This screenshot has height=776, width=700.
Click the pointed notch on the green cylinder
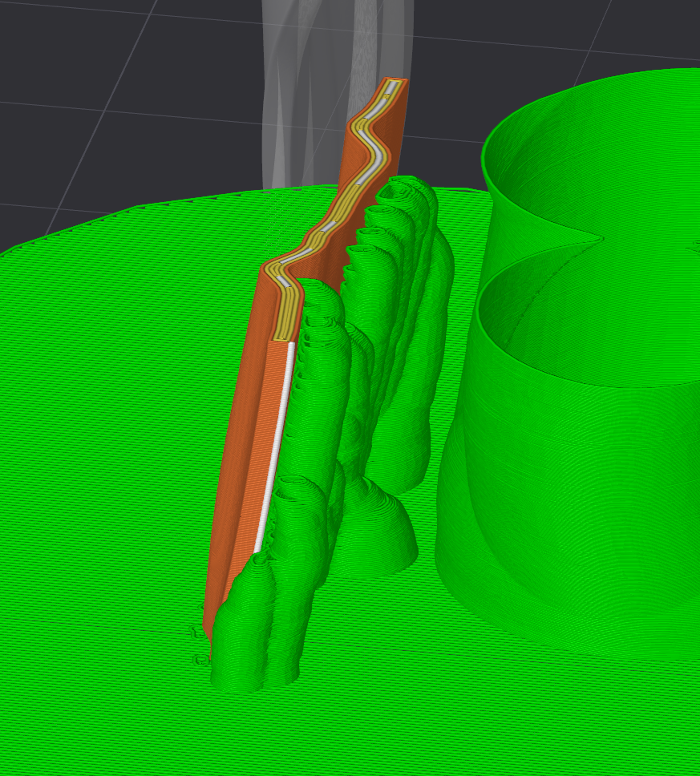[x=597, y=237]
